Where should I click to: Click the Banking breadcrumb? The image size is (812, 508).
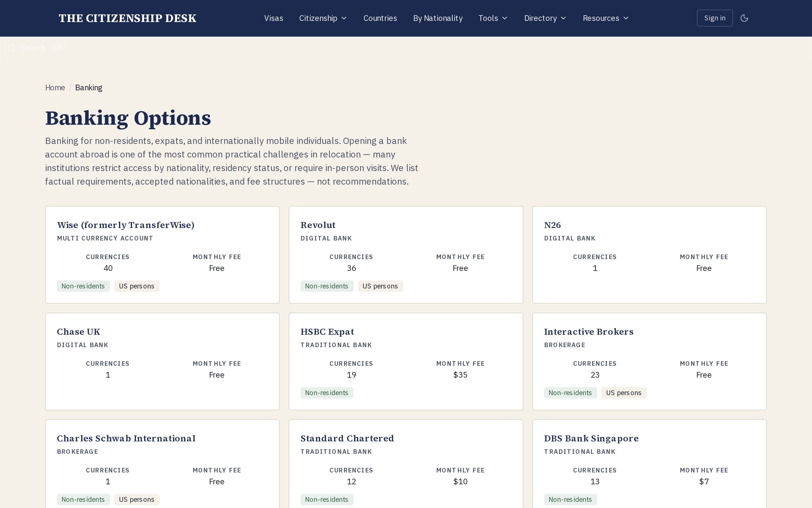[89, 88]
